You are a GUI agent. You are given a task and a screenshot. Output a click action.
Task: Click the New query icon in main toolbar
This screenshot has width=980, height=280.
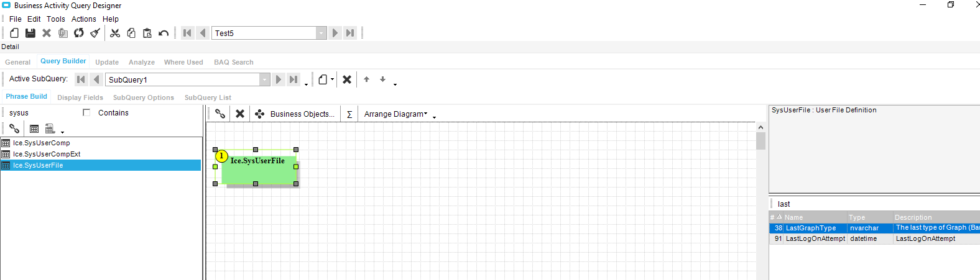(14, 33)
